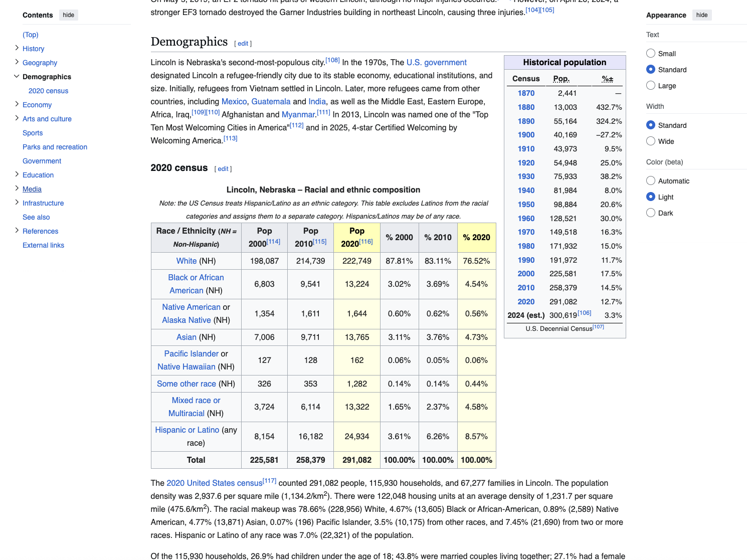The width and height of the screenshot is (747, 560).
Task: Hide the Contents sidebar
Action: (x=69, y=15)
